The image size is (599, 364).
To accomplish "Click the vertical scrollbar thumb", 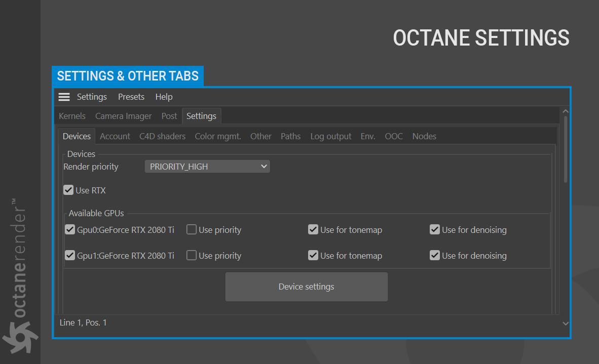I will click(566, 149).
